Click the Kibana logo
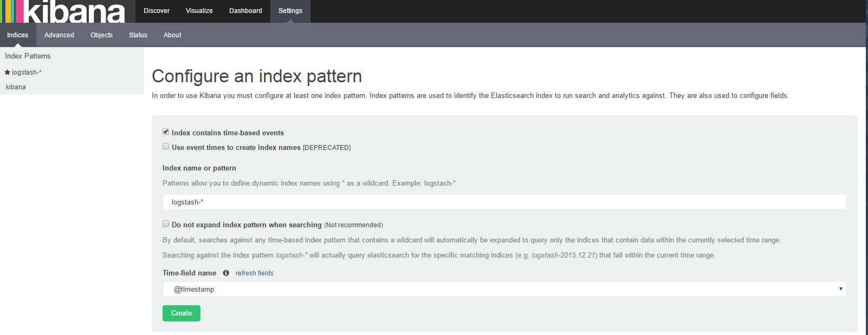Screen dimensions: 868x335 pyautogui.click(x=64, y=11)
